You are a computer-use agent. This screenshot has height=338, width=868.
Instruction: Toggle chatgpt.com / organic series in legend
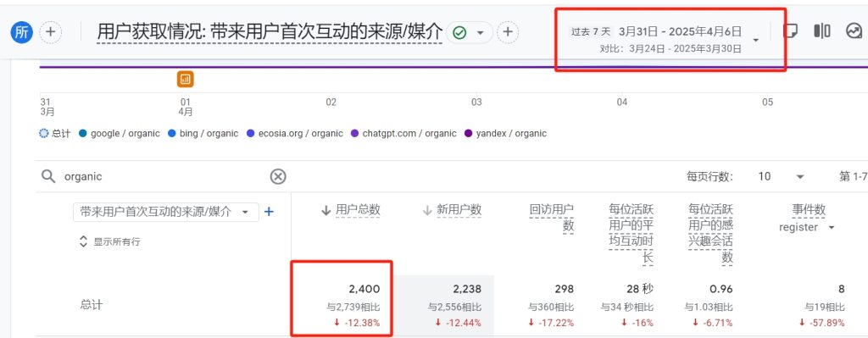pos(403,133)
